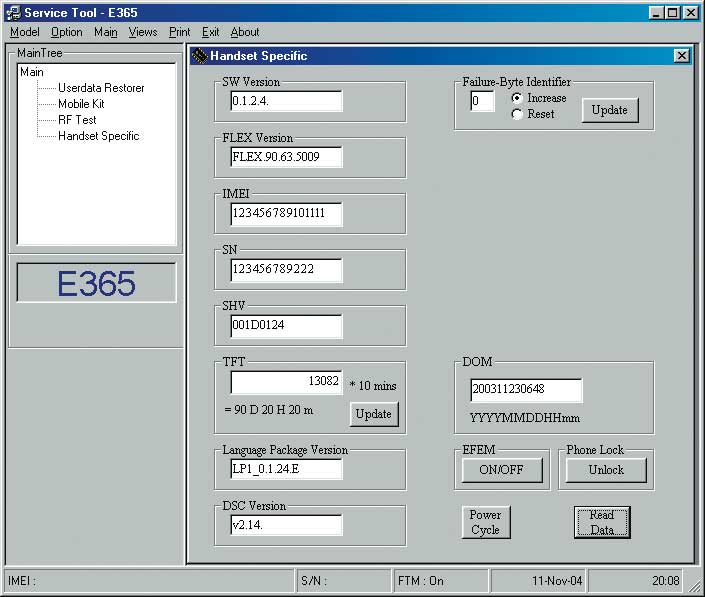Minimize the Service Tool window

(x=656, y=13)
